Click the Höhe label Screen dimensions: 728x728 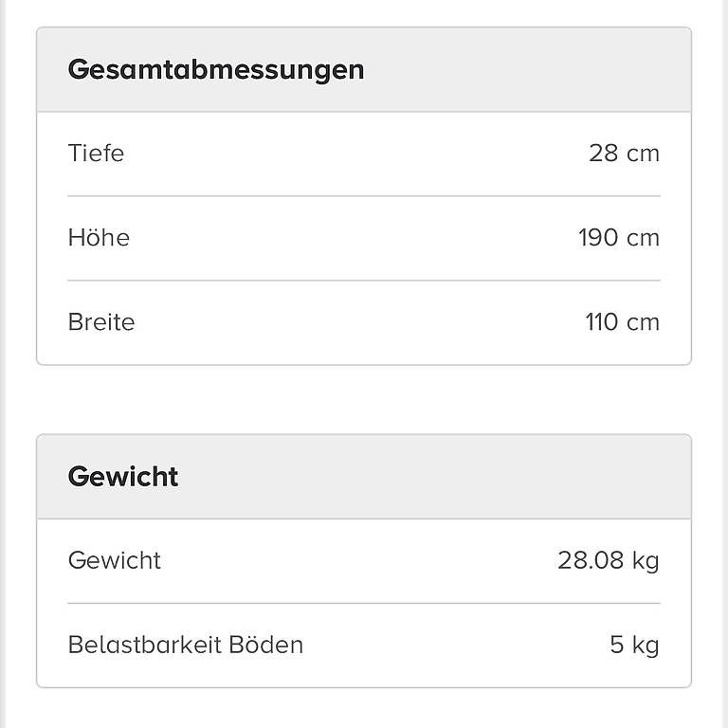(99, 237)
